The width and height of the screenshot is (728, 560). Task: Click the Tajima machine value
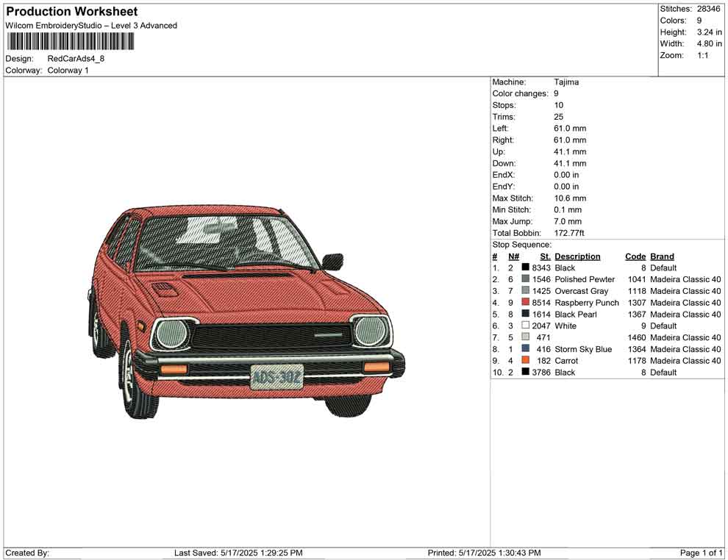tap(566, 82)
